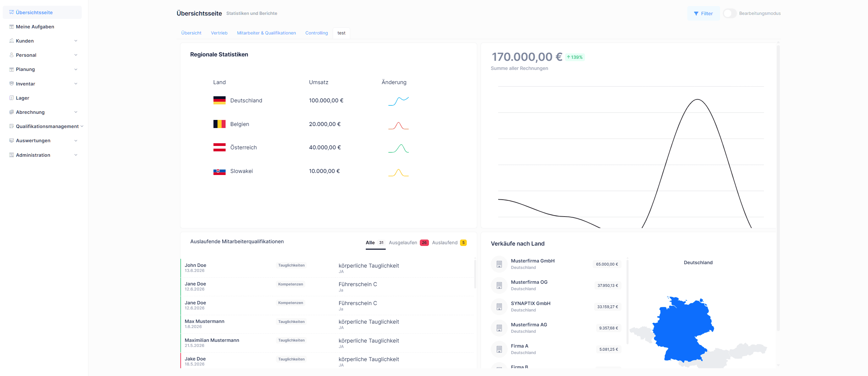This screenshot has height=376, width=868.
Task: Click the Österreich green trend sparkline
Action: 399,149
